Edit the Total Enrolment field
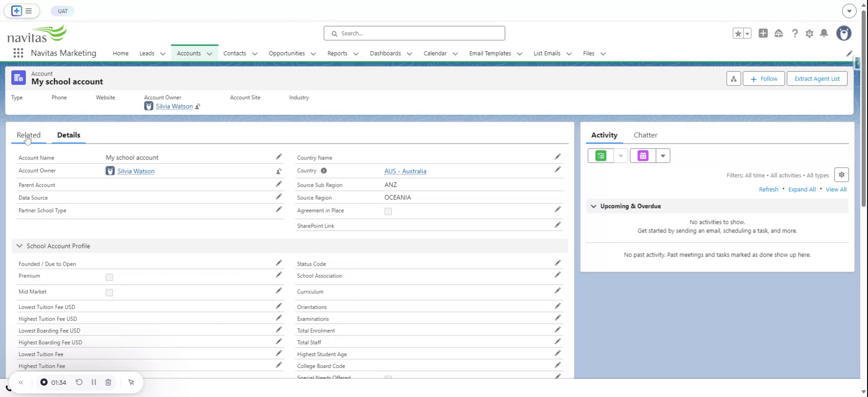868x397 pixels. (x=557, y=330)
